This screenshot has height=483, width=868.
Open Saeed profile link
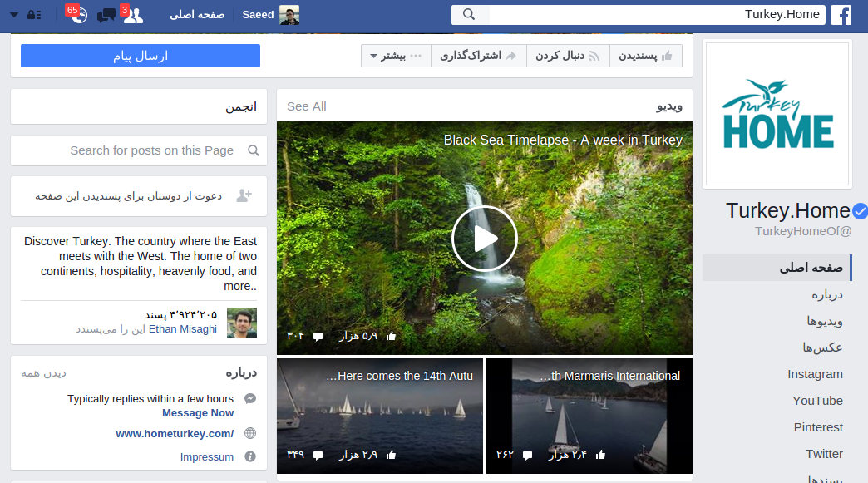258,15
